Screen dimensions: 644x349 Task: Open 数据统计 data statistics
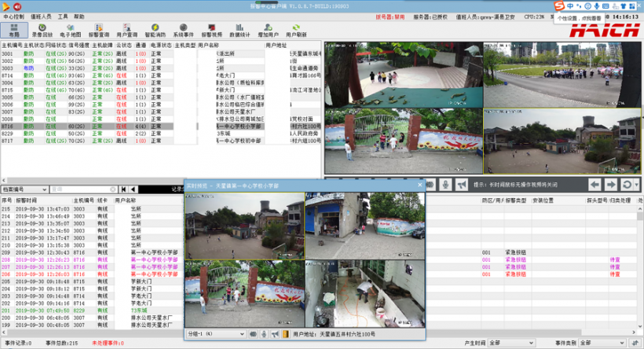pyautogui.click(x=240, y=31)
